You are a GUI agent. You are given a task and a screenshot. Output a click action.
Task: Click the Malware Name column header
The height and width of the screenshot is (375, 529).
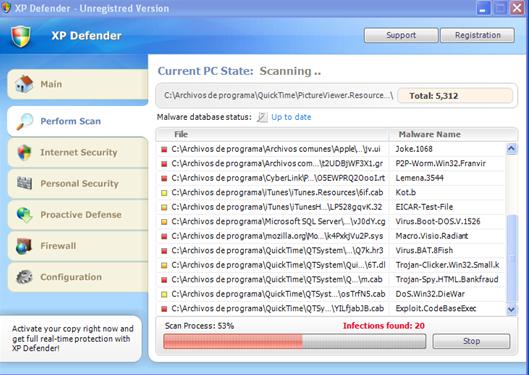point(453,134)
